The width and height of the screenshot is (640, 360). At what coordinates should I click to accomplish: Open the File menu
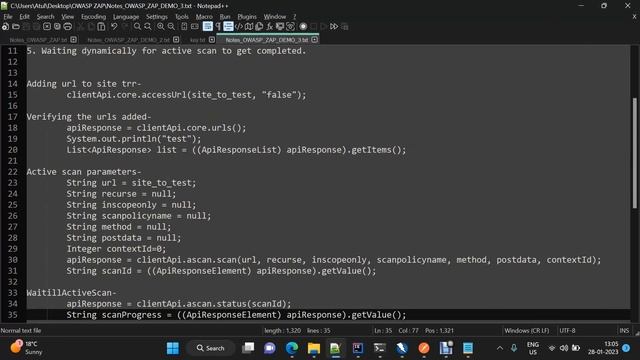tap(8, 17)
